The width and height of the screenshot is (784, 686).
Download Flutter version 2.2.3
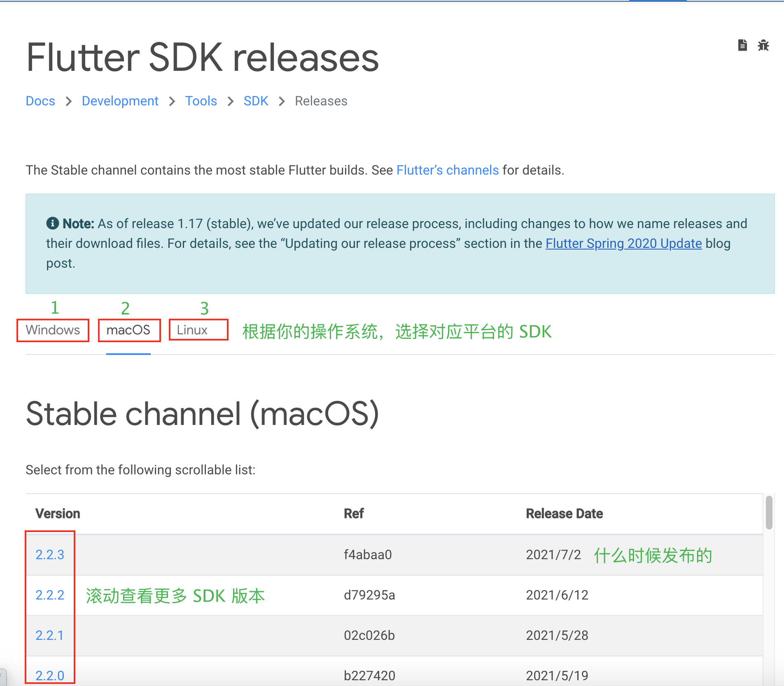(50, 555)
